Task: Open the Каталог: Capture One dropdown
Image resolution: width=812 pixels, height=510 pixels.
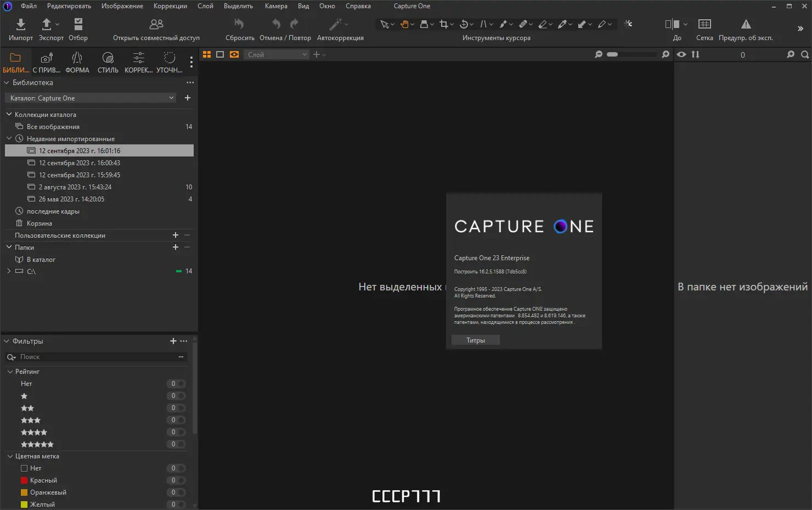Action: tap(92, 98)
